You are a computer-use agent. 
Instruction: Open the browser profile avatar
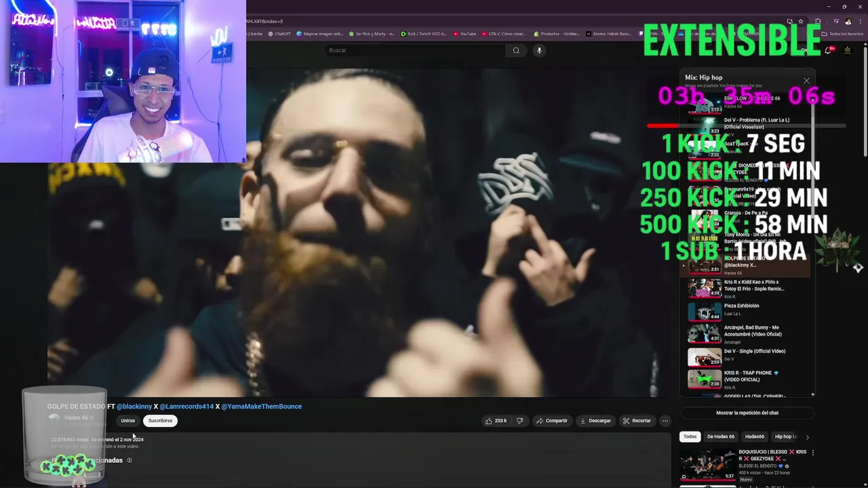848,21
